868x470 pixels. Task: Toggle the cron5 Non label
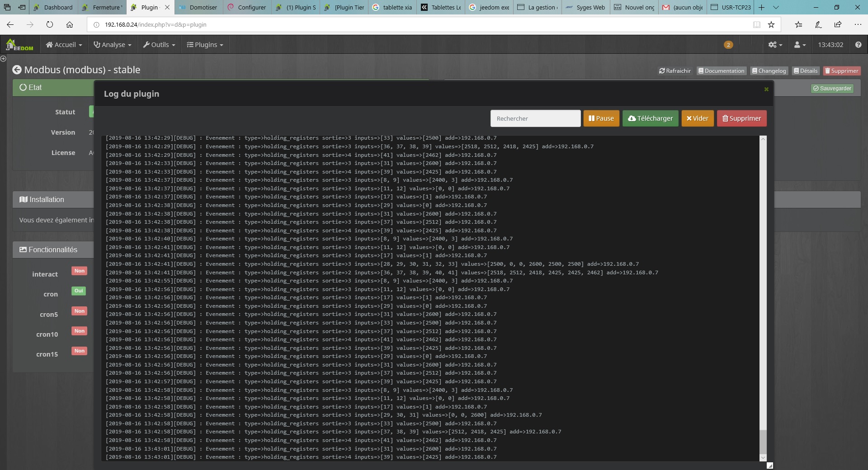(79, 311)
